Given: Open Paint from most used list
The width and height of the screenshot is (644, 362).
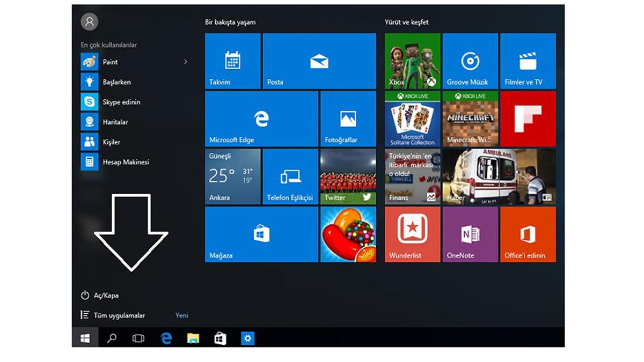Looking at the screenshot, I should (x=110, y=62).
